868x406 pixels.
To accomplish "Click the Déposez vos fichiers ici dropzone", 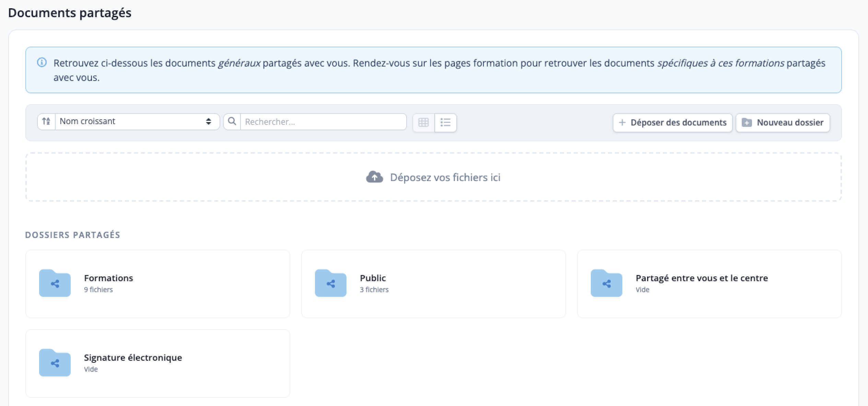I will pos(433,177).
